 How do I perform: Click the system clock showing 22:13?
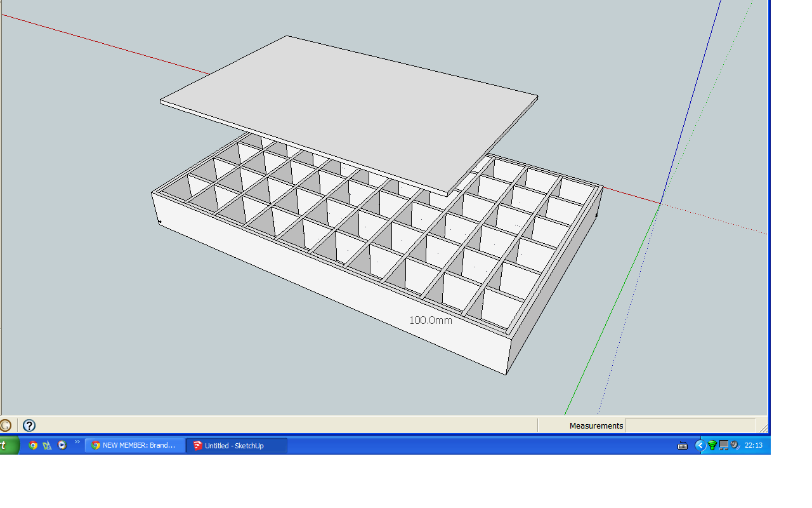tap(754, 445)
